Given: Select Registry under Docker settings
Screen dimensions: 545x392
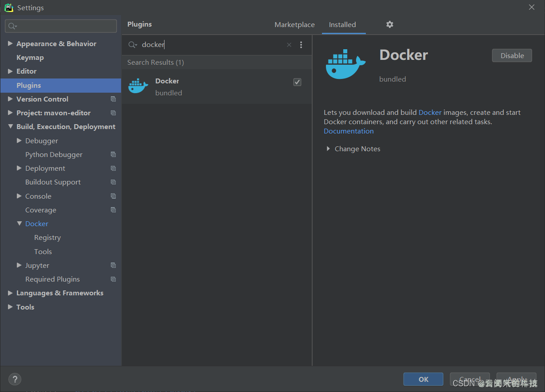Looking at the screenshot, I should click(x=47, y=238).
